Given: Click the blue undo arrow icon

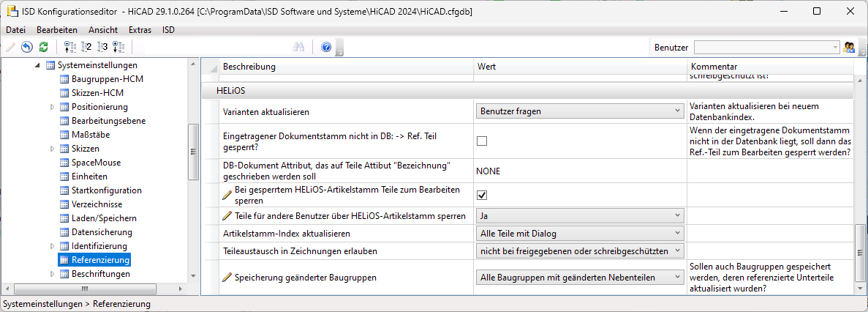Looking at the screenshot, I should point(26,47).
